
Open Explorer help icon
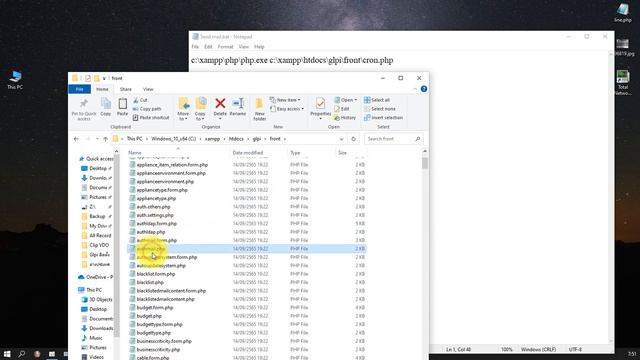424,89
